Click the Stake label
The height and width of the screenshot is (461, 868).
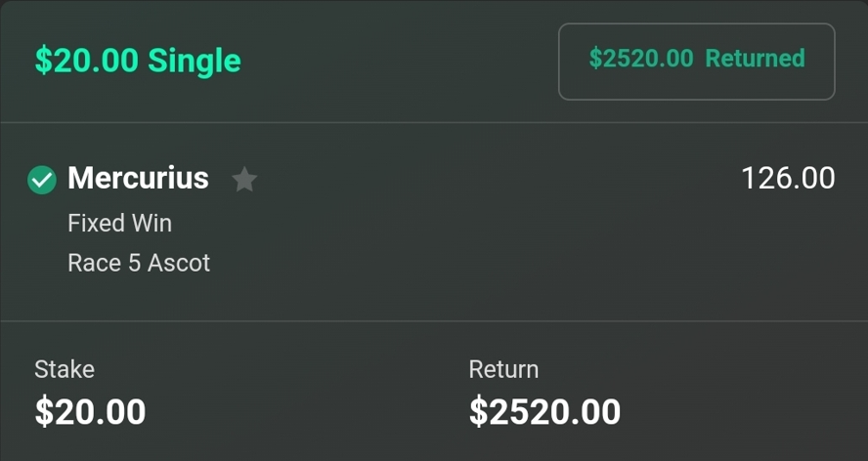click(65, 369)
